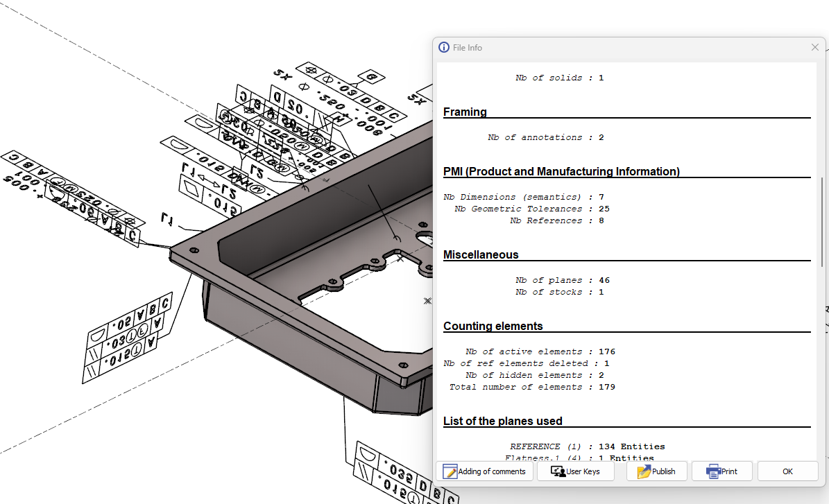This screenshot has height=504, width=829.
Task: Click the blue info icon in title bar
Action: 444,47
